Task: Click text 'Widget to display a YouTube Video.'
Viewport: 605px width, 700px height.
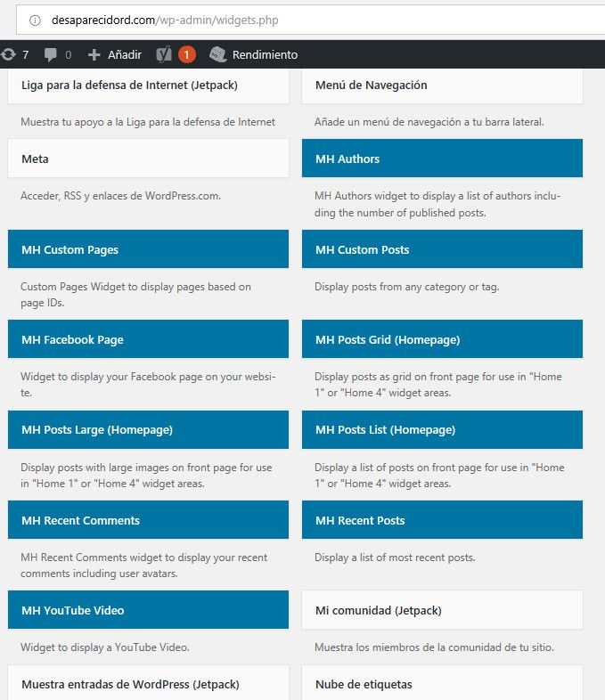Action: (x=105, y=647)
